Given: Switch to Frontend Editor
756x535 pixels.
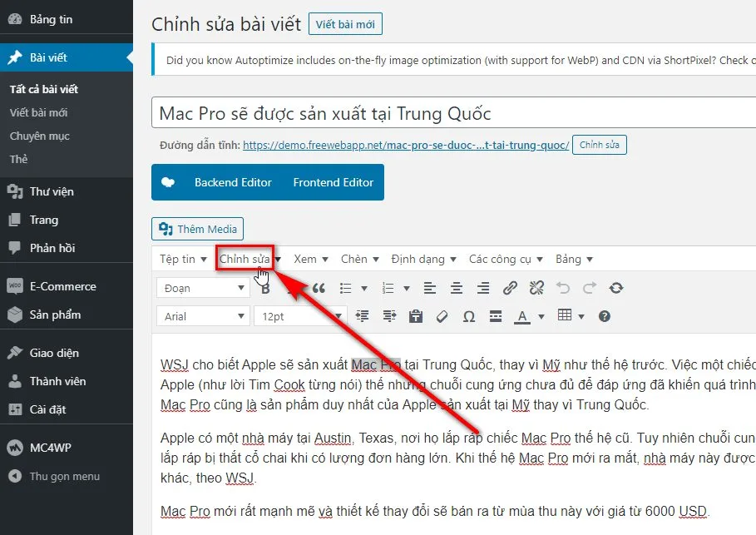Looking at the screenshot, I should (x=334, y=182).
